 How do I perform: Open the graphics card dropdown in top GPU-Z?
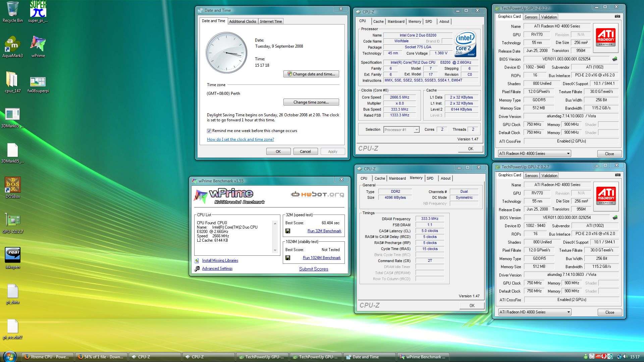[534, 154]
